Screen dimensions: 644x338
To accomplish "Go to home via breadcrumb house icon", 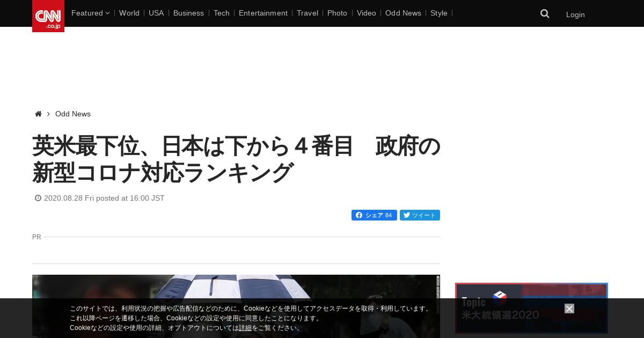I will click(38, 114).
